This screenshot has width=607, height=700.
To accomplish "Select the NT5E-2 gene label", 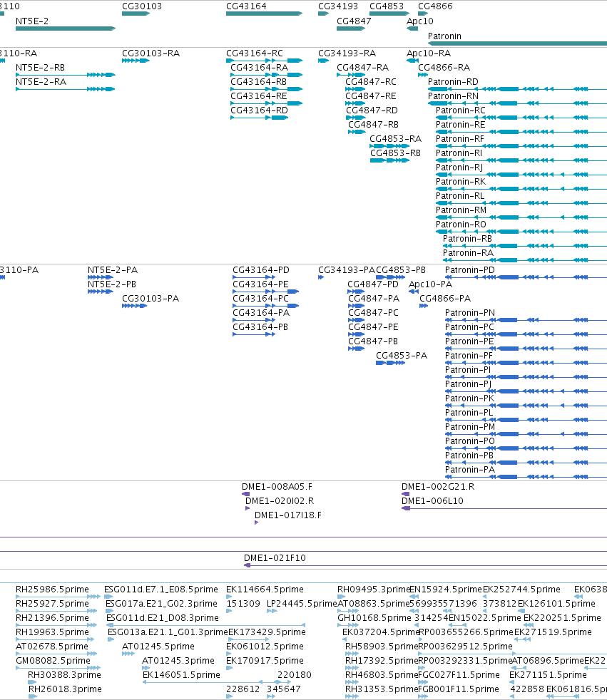I will coord(32,21).
